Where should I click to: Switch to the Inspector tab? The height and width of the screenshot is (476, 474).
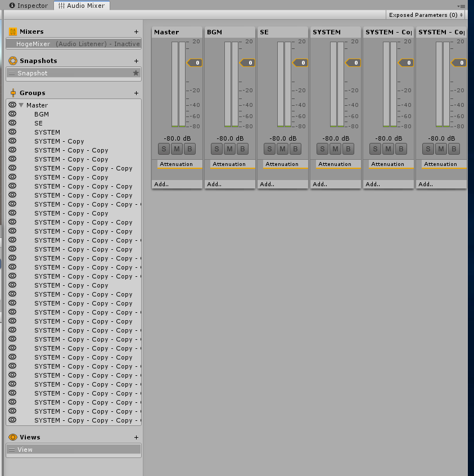point(29,6)
